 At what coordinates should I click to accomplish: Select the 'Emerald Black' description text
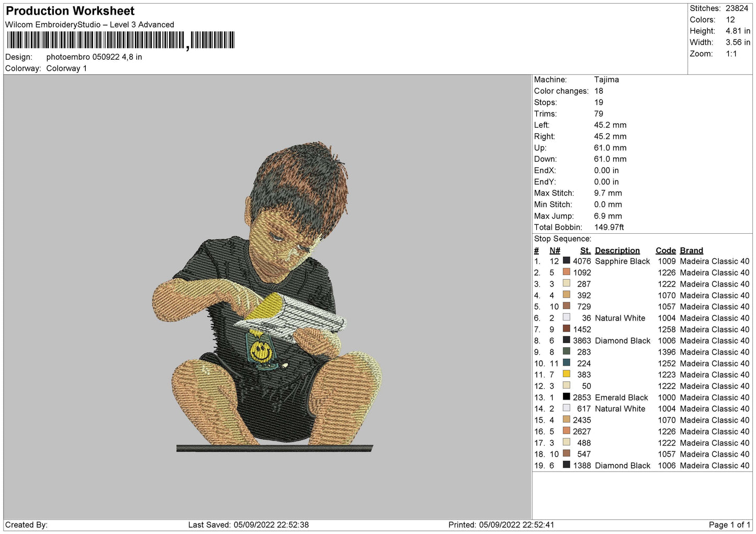pos(622,397)
